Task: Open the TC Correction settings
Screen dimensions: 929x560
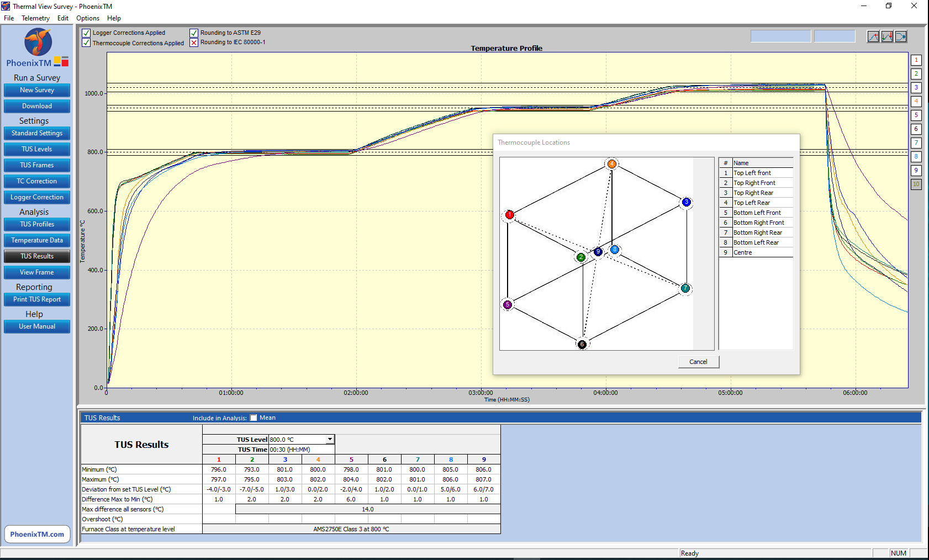Action: (x=37, y=181)
